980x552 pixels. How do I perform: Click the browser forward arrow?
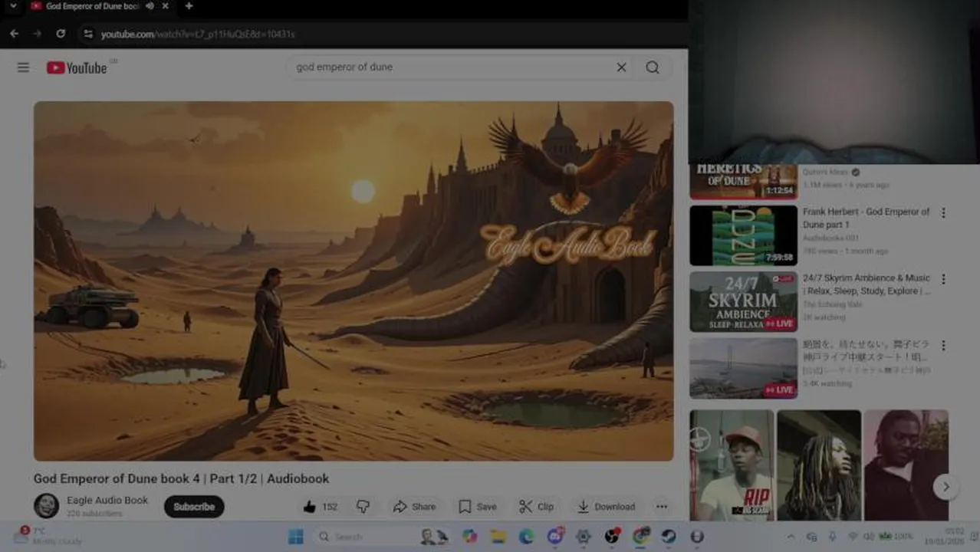point(37,34)
